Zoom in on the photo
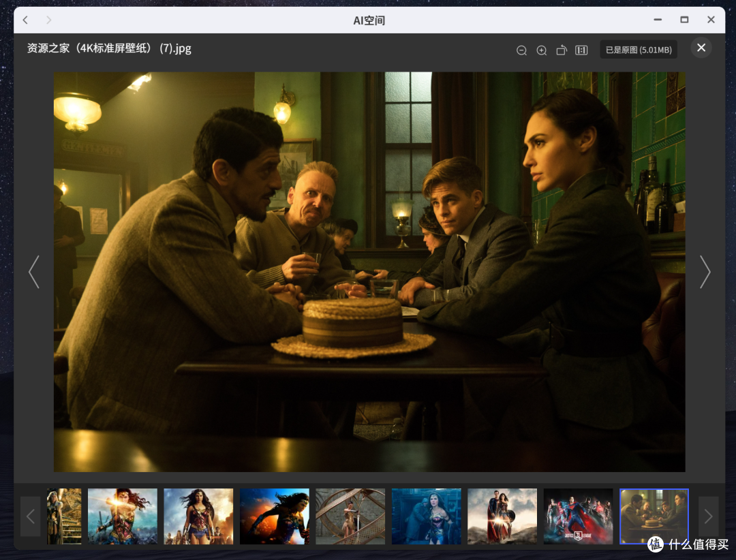Screen dimensions: 736x560 [x=542, y=50]
